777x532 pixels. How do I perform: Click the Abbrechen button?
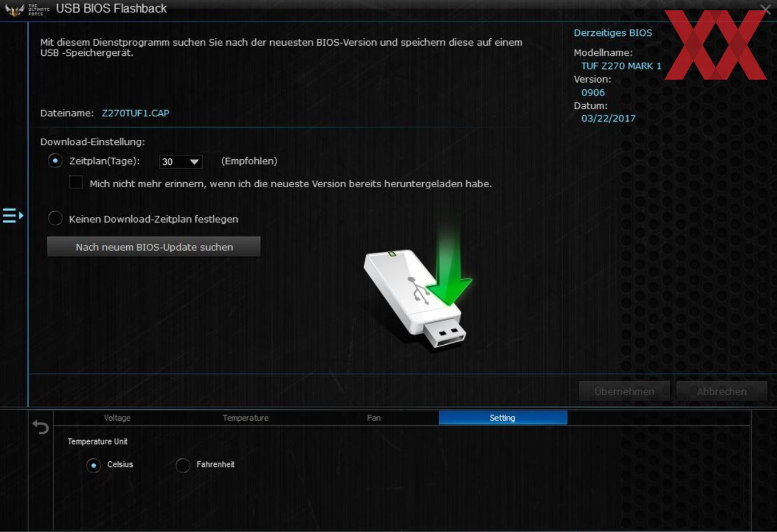(722, 392)
